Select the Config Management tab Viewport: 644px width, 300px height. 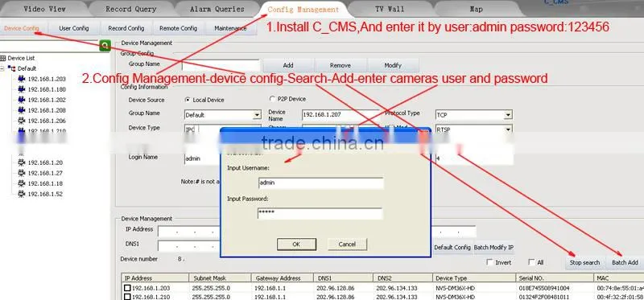[x=303, y=10]
